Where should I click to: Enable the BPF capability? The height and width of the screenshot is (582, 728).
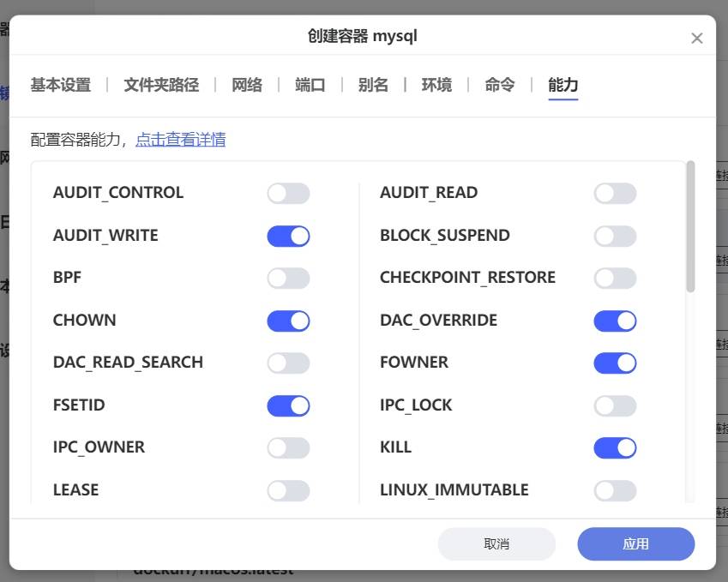[288, 278]
